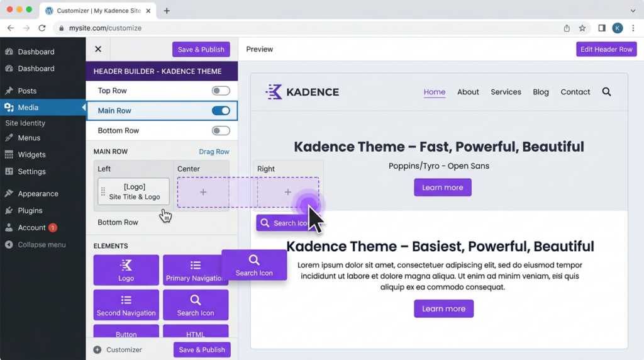The height and width of the screenshot is (360, 644).
Task: Select the Site Title & Logo item
Action: pos(133,191)
